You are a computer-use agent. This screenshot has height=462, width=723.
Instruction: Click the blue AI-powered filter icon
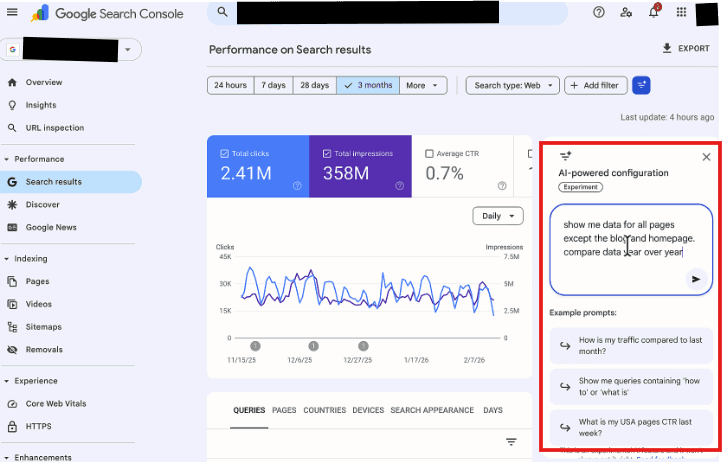click(x=641, y=85)
